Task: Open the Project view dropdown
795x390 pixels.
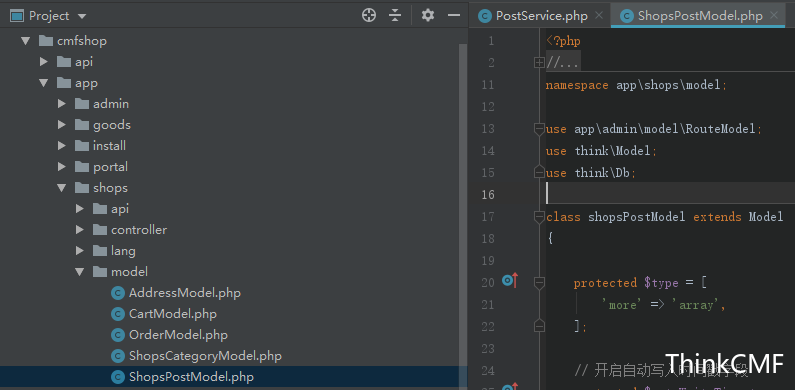Action: (x=82, y=16)
